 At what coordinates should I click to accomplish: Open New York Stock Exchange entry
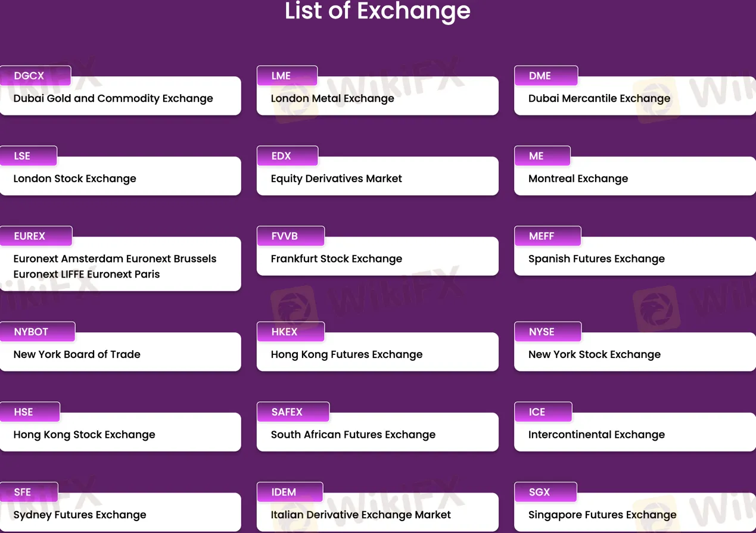coord(634,354)
